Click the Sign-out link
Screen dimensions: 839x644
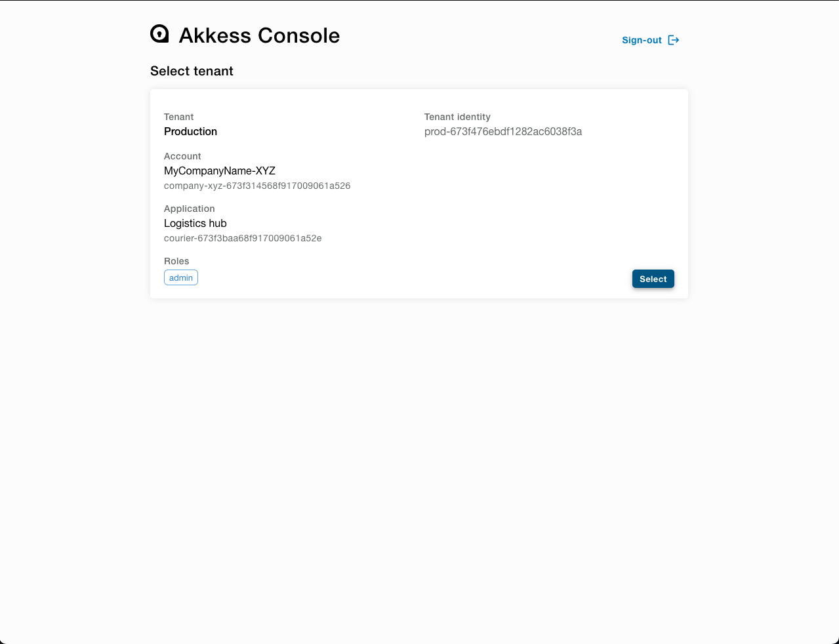[641, 40]
